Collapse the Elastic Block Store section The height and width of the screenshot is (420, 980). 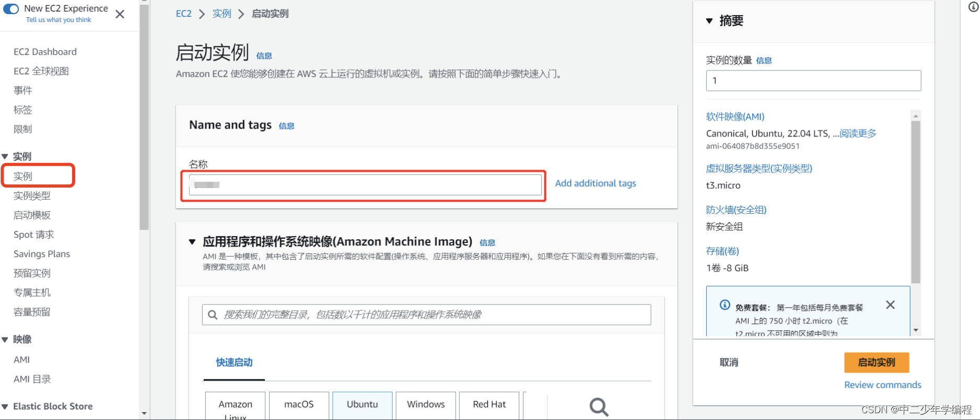(x=5, y=406)
